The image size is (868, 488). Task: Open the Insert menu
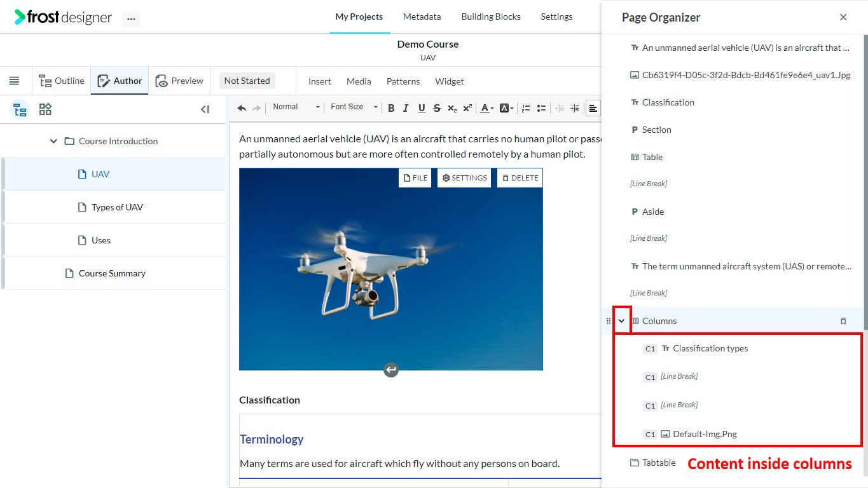pyautogui.click(x=320, y=81)
